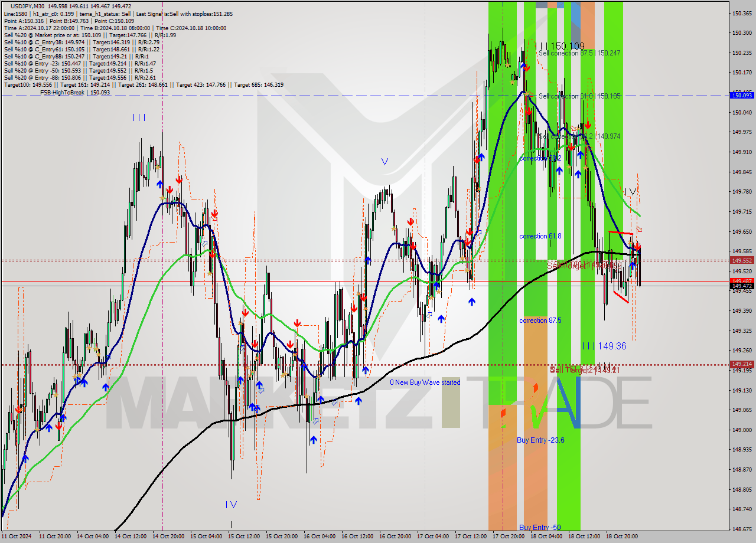This screenshot has height=543, width=756.
Task: Click the red 149.487 price tag
Action: [742, 281]
